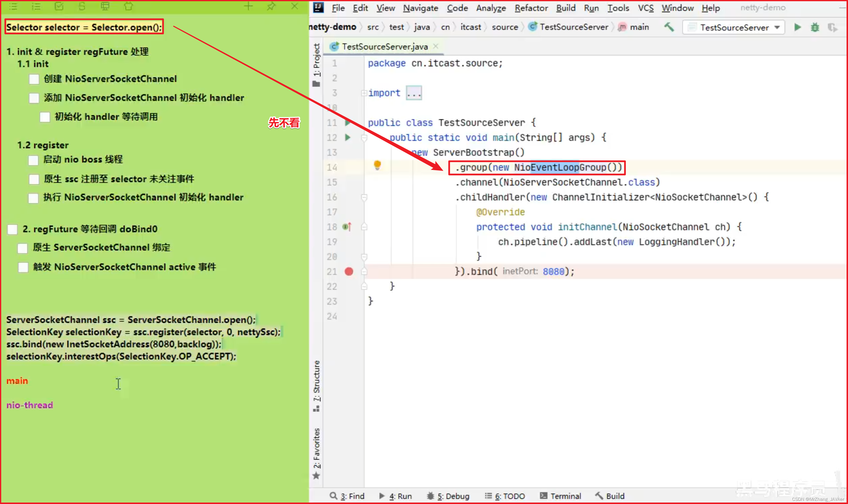Click the fold end marker on line 22
The height and width of the screenshot is (504, 848).
(364, 286)
